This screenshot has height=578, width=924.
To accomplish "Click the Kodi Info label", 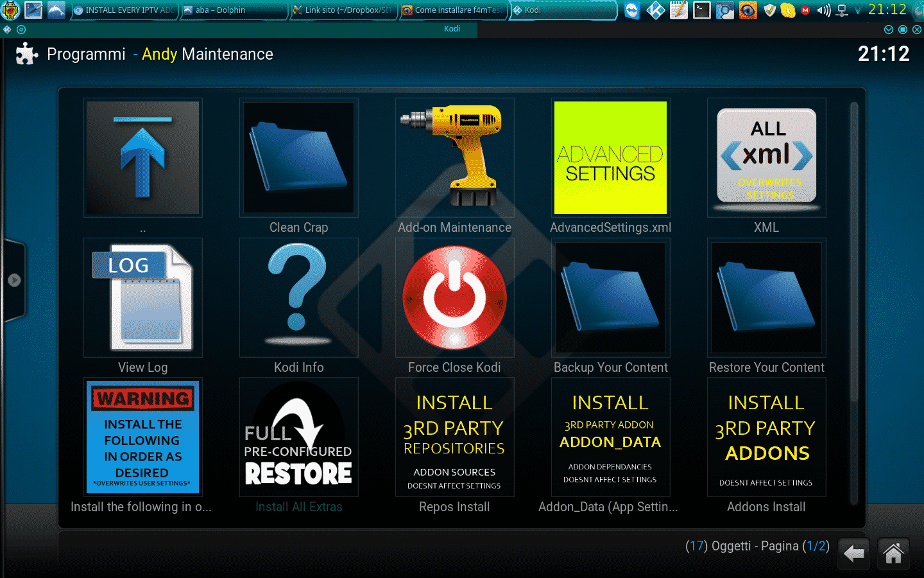I will tap(299, 367).
